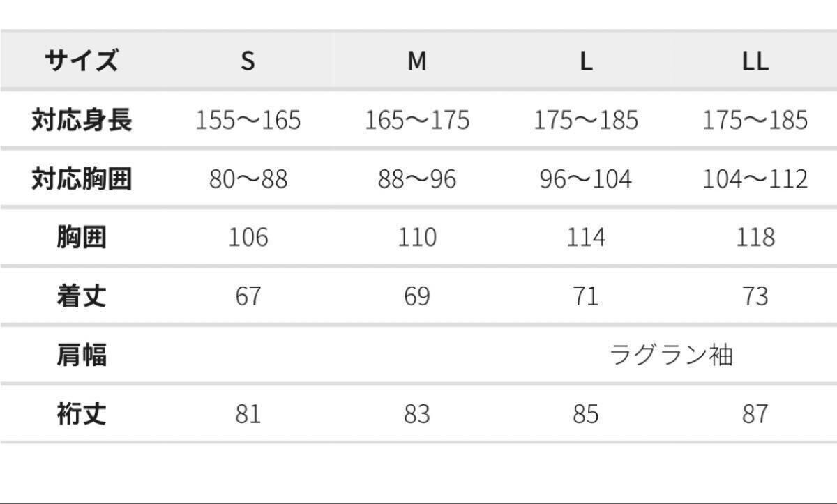837x504 pixels.
Task: Select the M size column header
Action: [x=416, y=61]
